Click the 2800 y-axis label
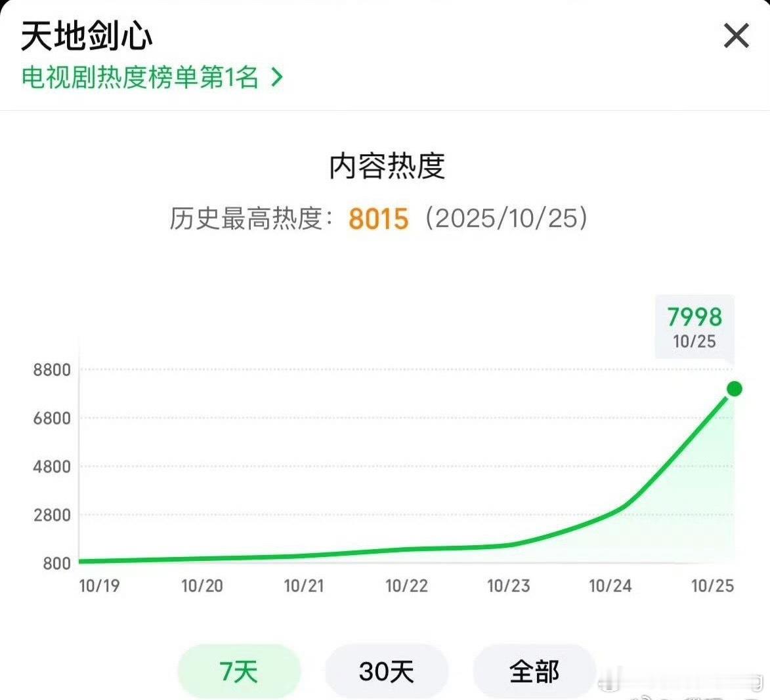 [x=52, y=515]
